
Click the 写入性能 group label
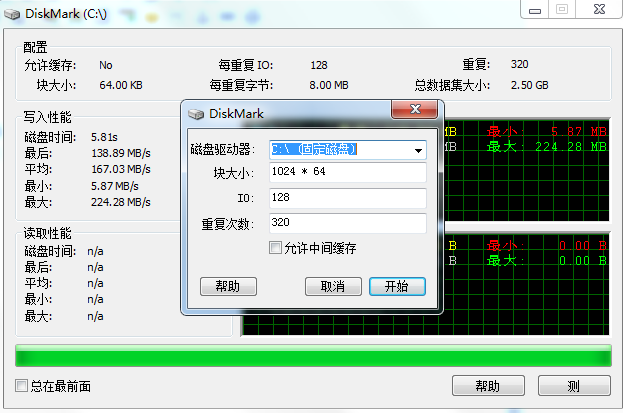(x=47, y=117)
